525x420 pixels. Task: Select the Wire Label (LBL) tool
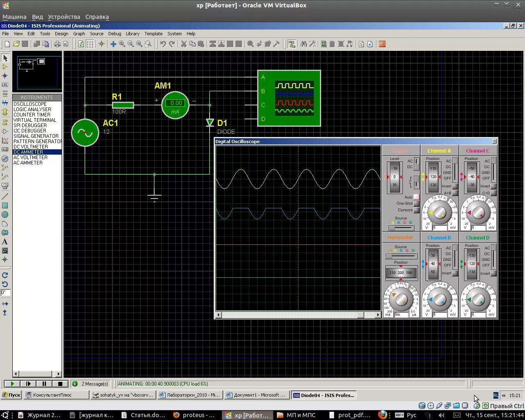[x=5, y=85]
